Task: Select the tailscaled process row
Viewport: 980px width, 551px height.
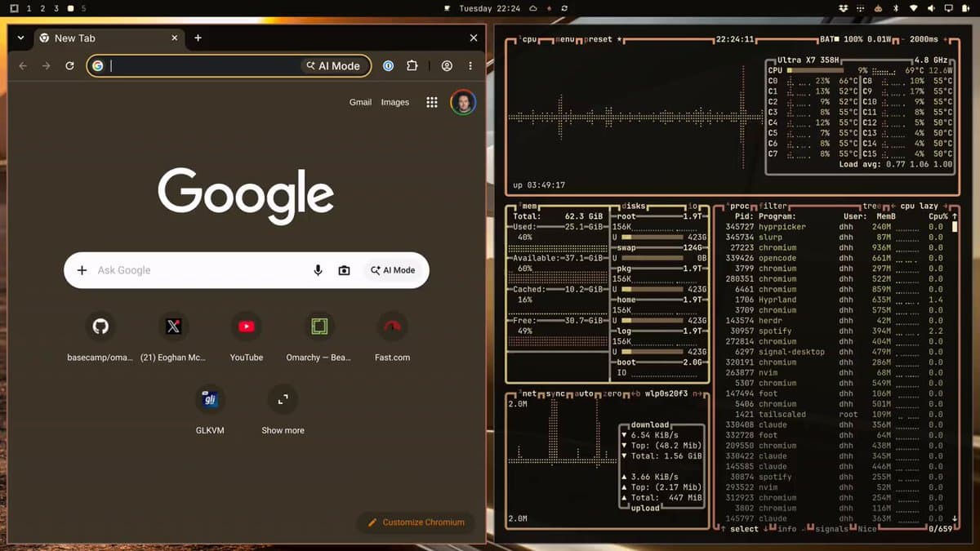Action: point(833,414)
